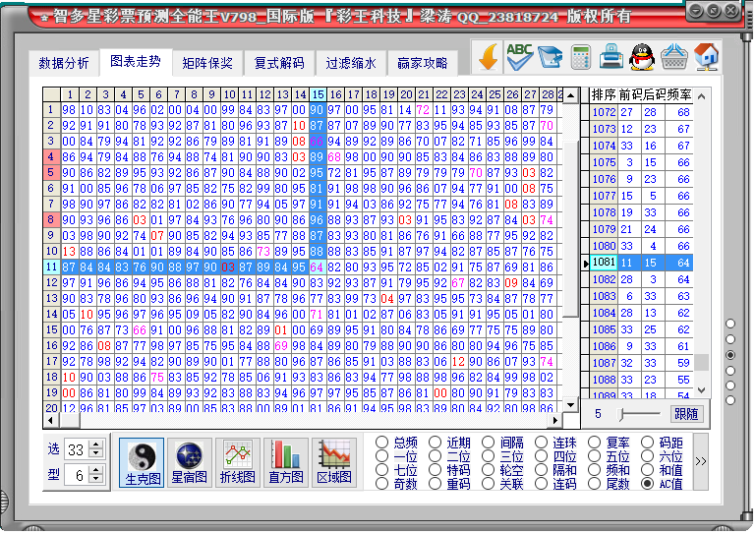The image size is (756, 534).
Task: Click ranking list's scroll up chevron
Action: [x=702, y=96]
